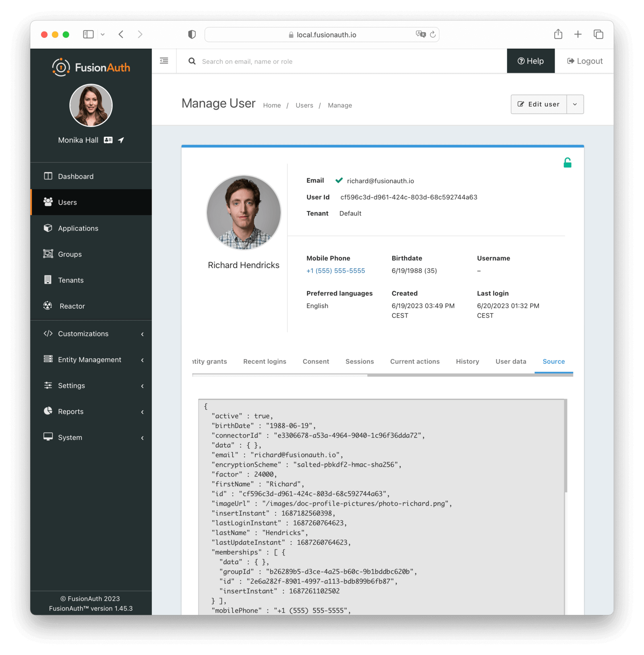
Task: Click the green verified email checkmark
Action: coord(339,180)
